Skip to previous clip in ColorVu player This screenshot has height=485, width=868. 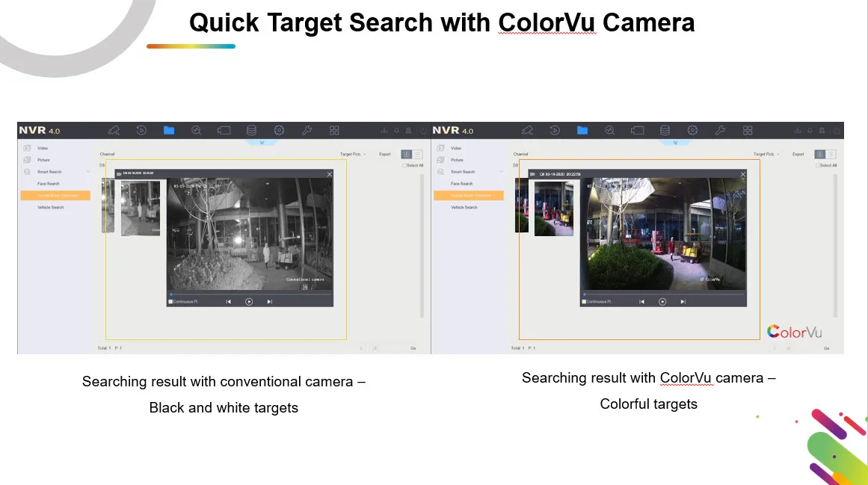(641, 302)
